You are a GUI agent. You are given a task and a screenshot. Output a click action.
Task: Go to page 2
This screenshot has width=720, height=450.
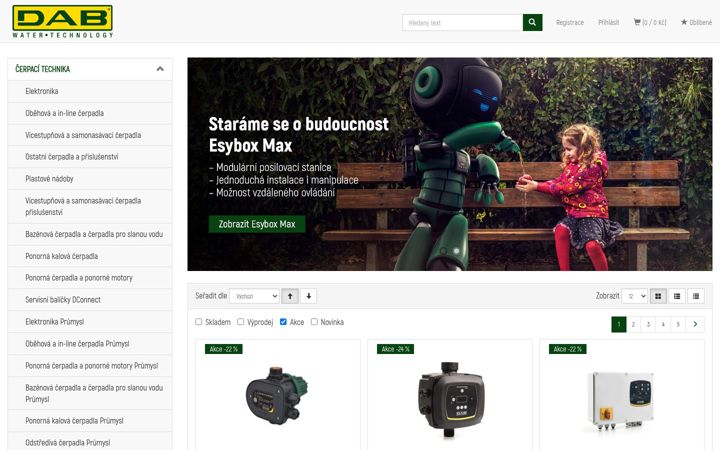point(633,324)
